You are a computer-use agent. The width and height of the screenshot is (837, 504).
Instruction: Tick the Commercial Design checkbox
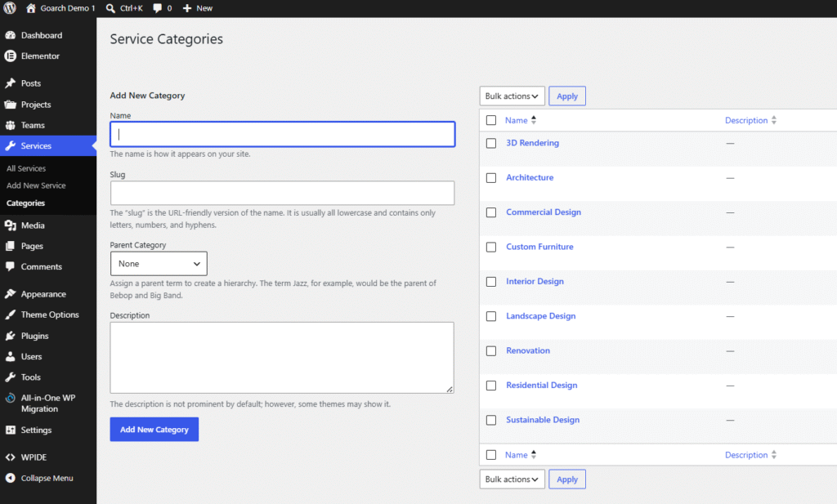coord(491,213)
